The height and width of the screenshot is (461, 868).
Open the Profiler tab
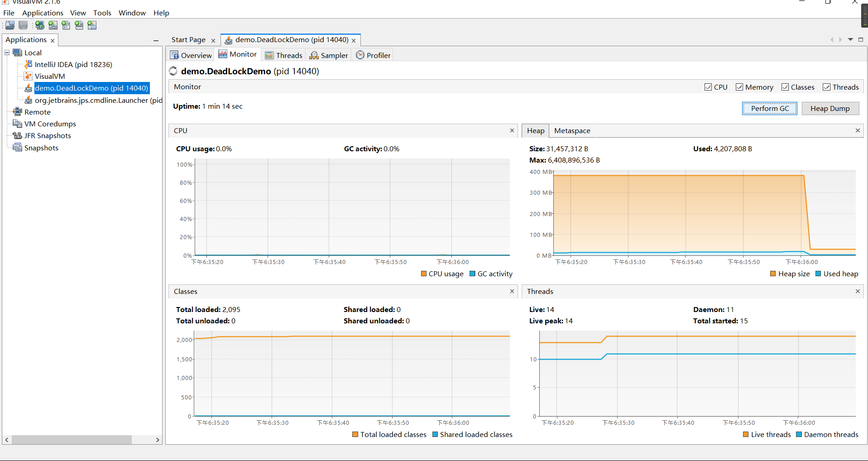(373, 55)
